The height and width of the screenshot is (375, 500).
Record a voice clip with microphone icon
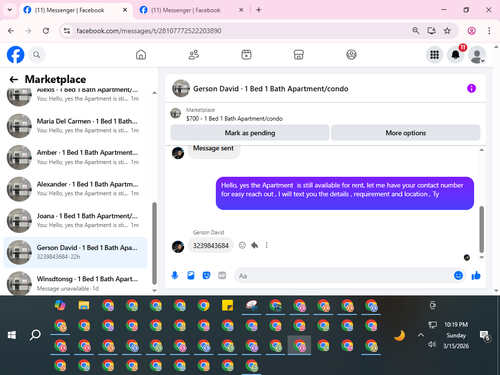[175, 276]
